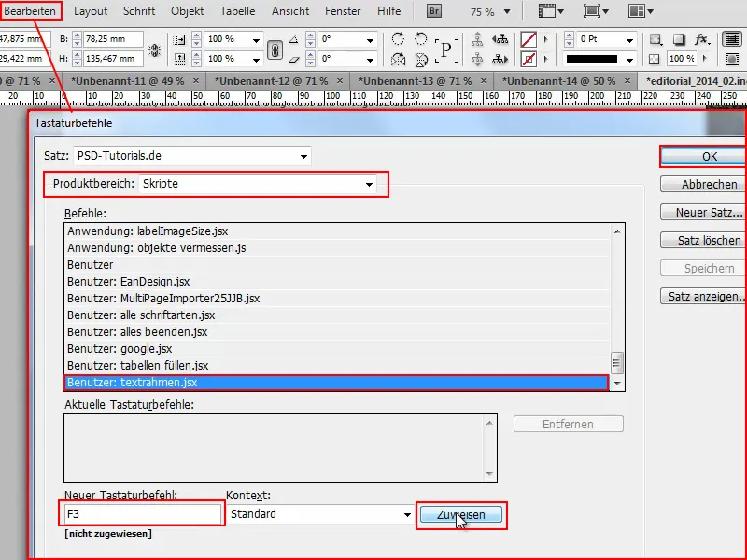Toggle wrap around bounding box button

click(x=731, y=59)
